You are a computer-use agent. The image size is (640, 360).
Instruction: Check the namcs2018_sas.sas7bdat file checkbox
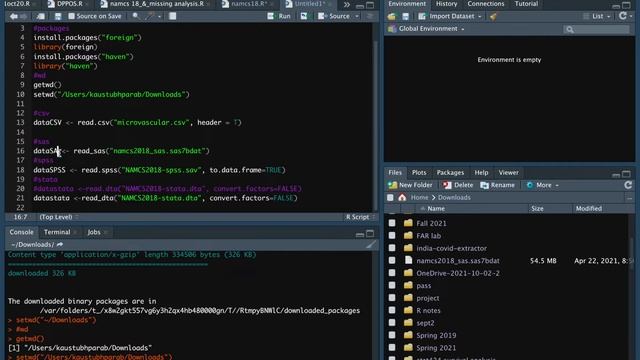(x=392, y=260)
